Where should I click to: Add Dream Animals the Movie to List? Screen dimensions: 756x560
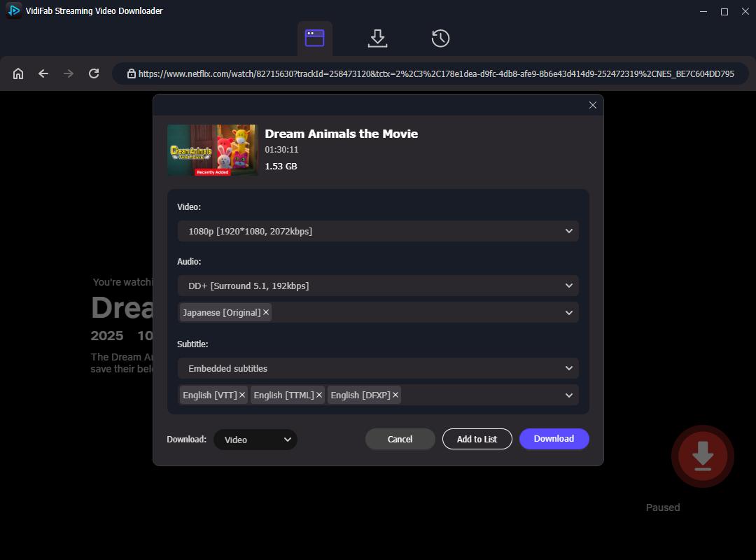pyautogui.click(x=477, y=439)
